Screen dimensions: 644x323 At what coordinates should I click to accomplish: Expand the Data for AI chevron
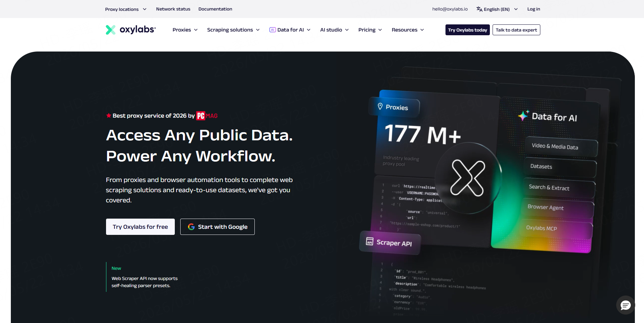(309, 30)
